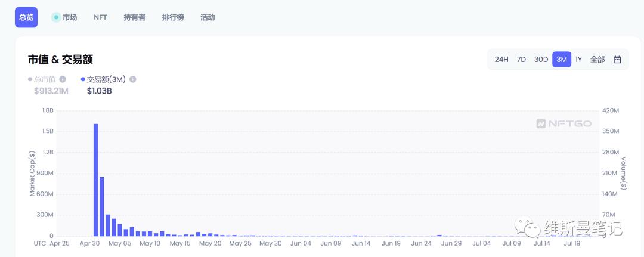Click the tallest volume bar near Apr 30
This screenshot has width=644, height=257.
pyautogui.click(x=95, y=180)
